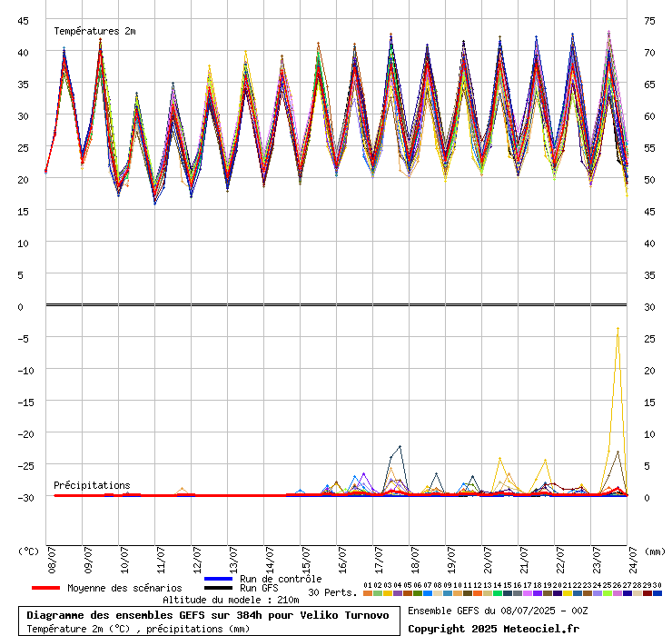672x636 pixels.
Task: Click the (mm) unit label on the right axis
Action: (655, 552)
